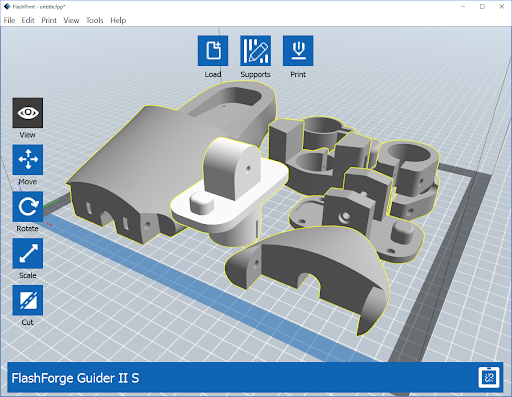Activate the Move tool
Image resolution: width=512 pixels, height=397 pixels.
point(28,160)
